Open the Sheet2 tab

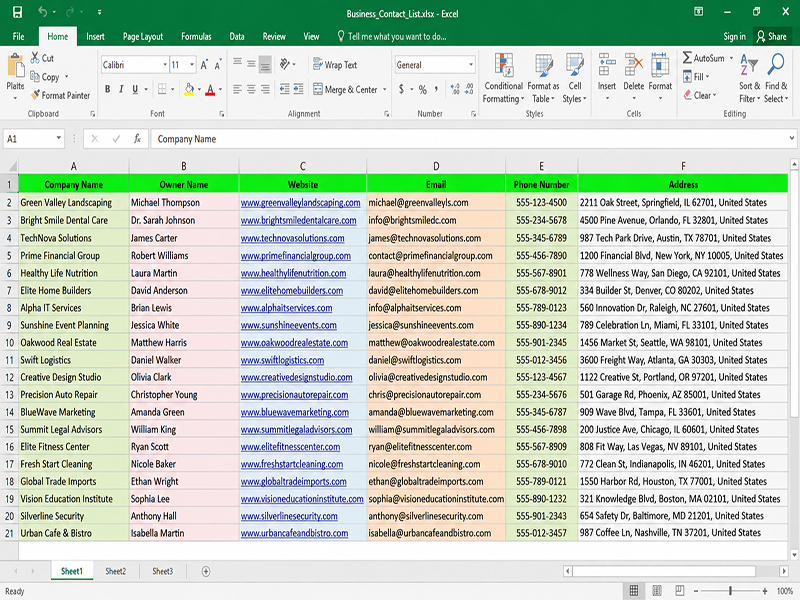click(x=116, y=571)
